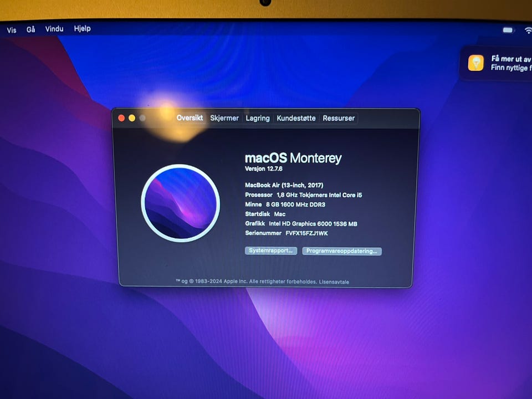
Task: Minimize the About This Mac window
Action: [132, 117]
